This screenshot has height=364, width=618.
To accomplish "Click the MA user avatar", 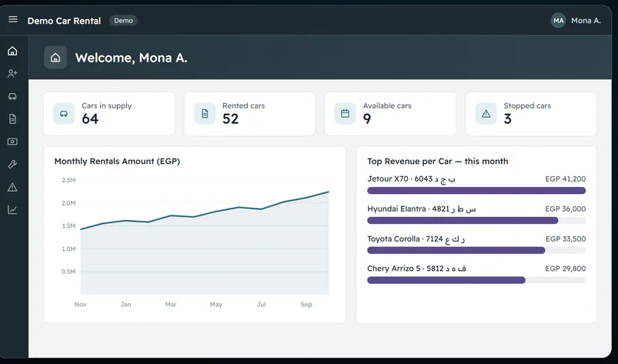I will click(x=559, y=21).
